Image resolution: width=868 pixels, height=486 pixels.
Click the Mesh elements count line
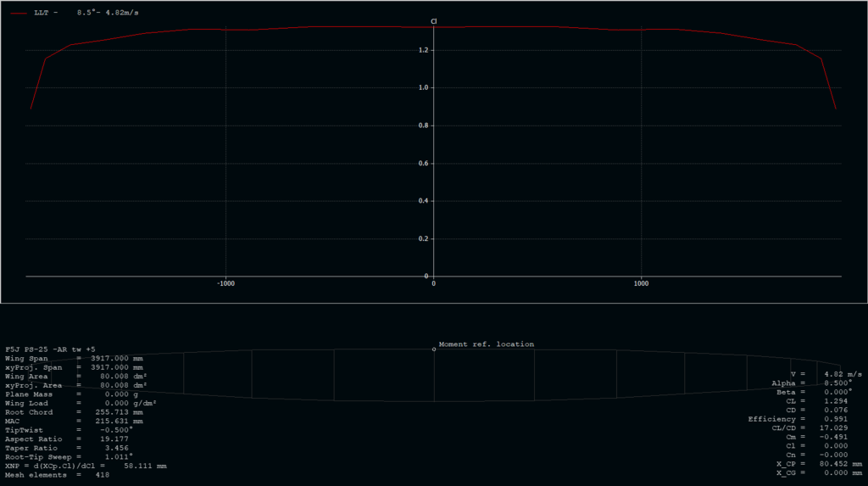pyautogui.click(x=58, y=475)
